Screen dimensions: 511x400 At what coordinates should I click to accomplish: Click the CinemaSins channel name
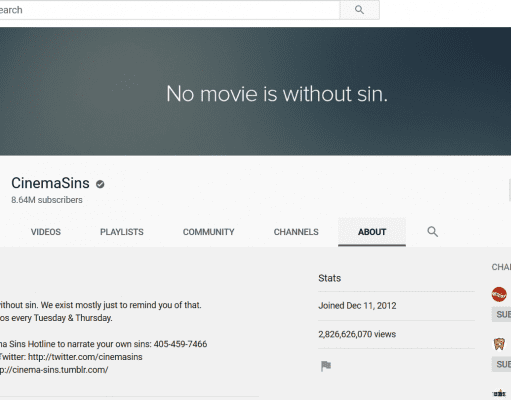50,183
